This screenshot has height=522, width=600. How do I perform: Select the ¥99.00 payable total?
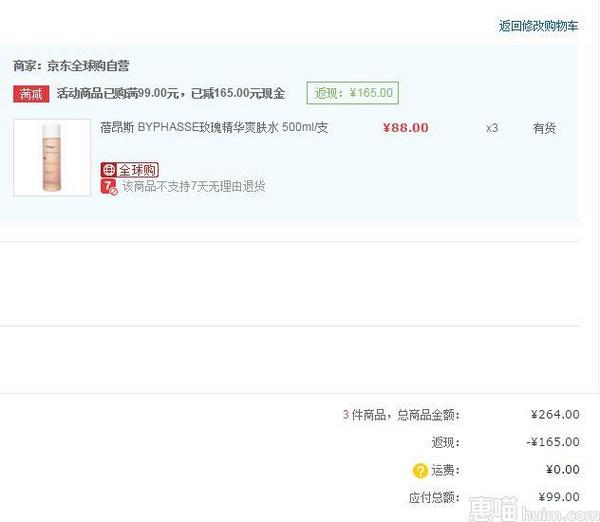pyautogui.click(x=559, y=497)
